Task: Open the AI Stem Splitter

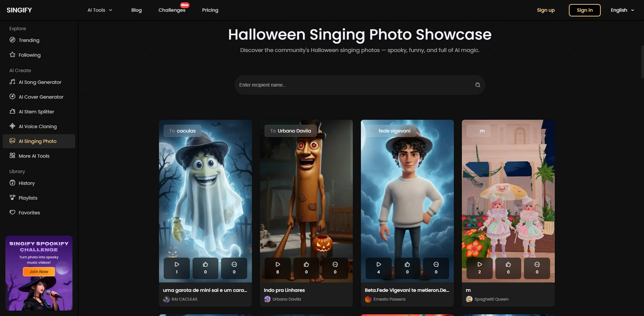Action: [x=36, y=111]
